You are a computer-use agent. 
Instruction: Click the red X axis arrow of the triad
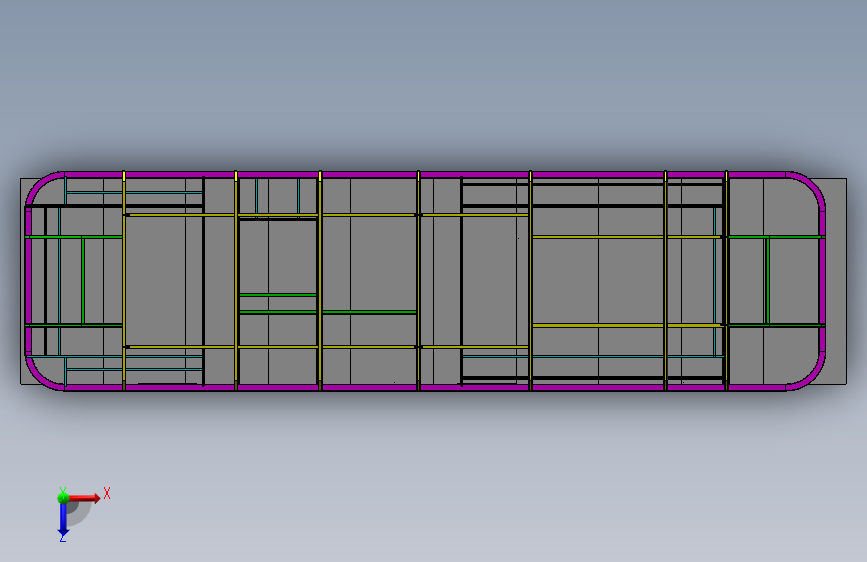(84, 498)
